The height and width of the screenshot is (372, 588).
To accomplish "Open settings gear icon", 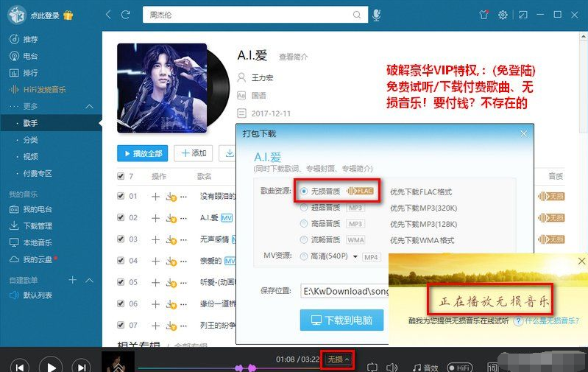I will (503, 15).
